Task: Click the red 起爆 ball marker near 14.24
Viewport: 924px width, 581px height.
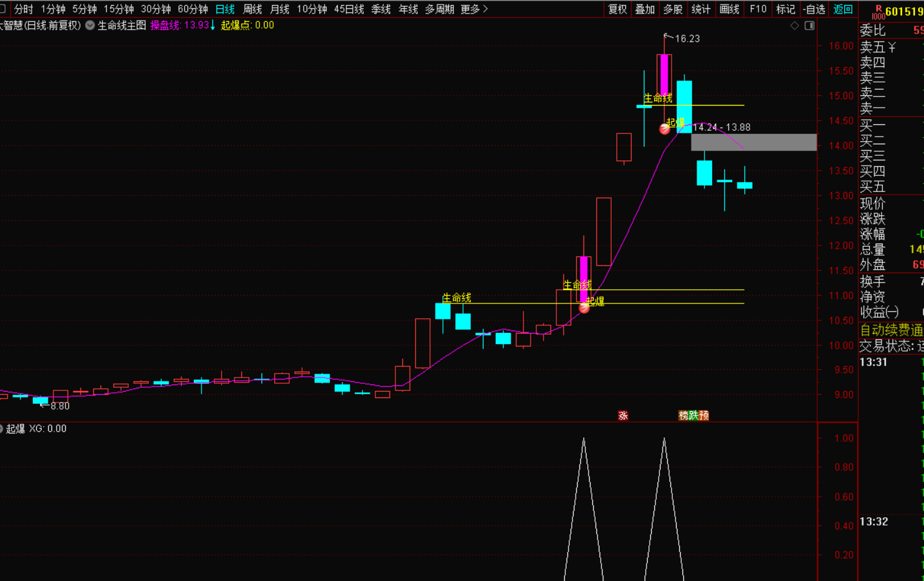Action: click(x=665, y=129)
